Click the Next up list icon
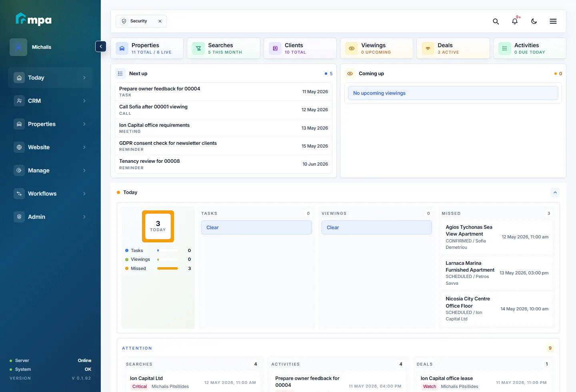Viewport: 576px width, 392px height. [120, 74]
